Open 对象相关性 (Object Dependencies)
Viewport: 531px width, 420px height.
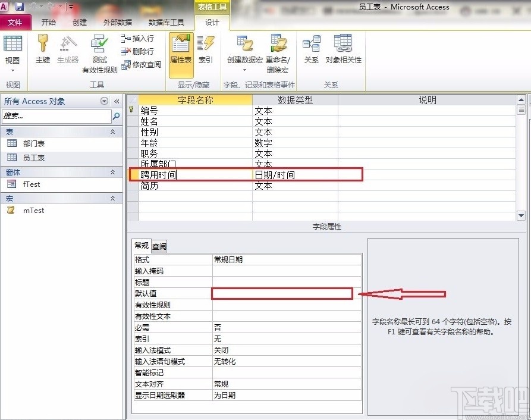point(343,51)
